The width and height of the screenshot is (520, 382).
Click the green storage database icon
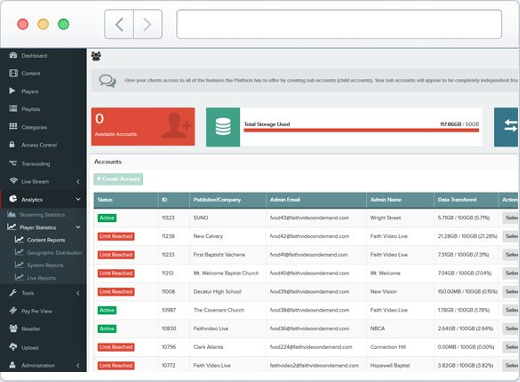(x=223, y=127)
